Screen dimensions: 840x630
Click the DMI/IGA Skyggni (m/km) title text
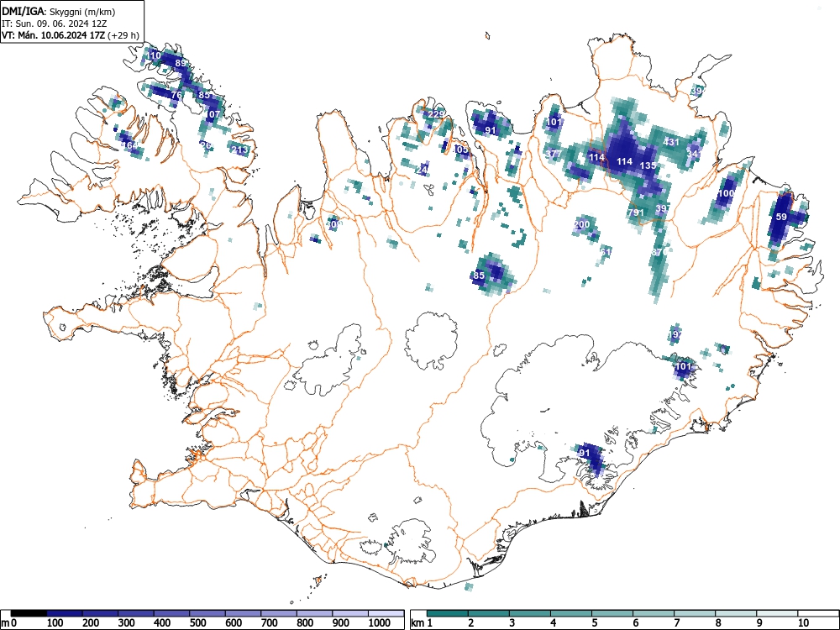click(x=59, y=11)
